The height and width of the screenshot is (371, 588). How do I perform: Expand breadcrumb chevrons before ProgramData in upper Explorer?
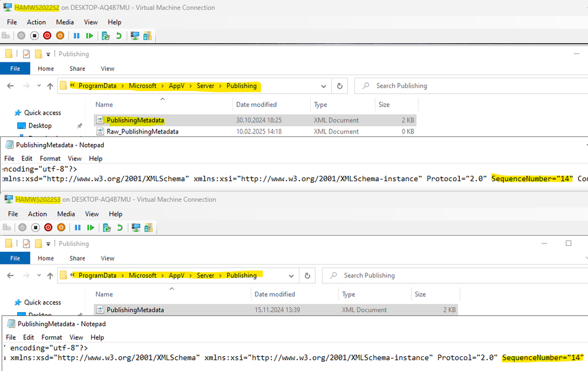pos(72,85)
